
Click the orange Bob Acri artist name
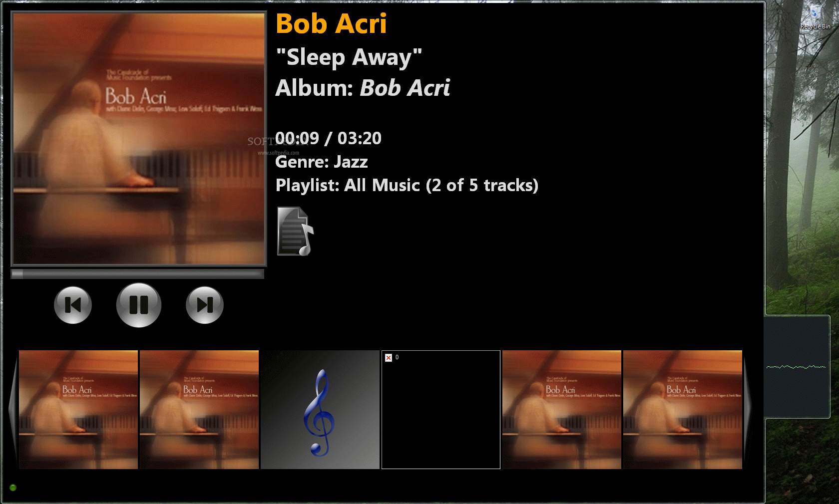(x=331, y=23)
